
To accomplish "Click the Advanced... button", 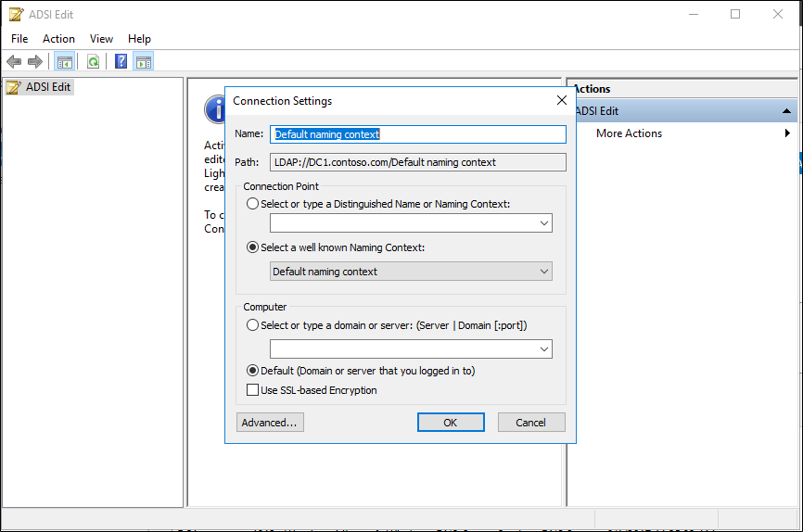I will pyautogui.click(x=270, y=423).
